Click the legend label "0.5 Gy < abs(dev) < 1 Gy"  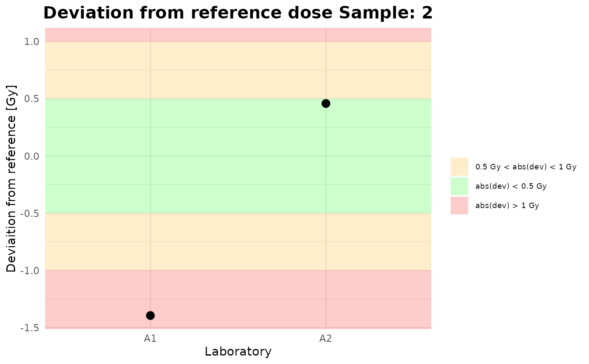(x=525, y=167)
